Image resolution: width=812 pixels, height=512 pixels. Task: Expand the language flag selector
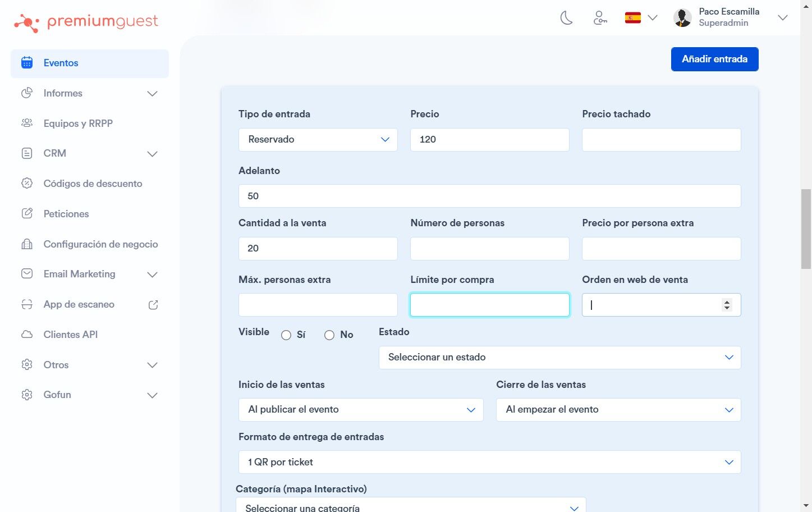(641, 18)
